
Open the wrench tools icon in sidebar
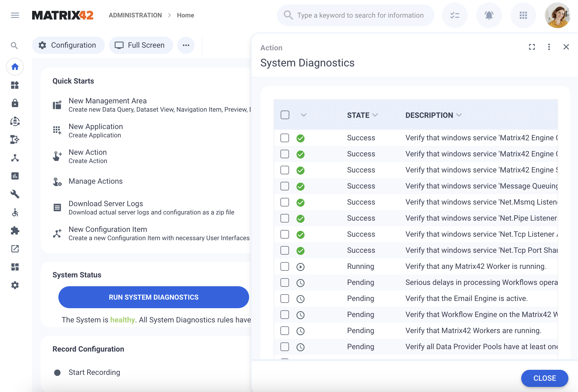[15, 194]
